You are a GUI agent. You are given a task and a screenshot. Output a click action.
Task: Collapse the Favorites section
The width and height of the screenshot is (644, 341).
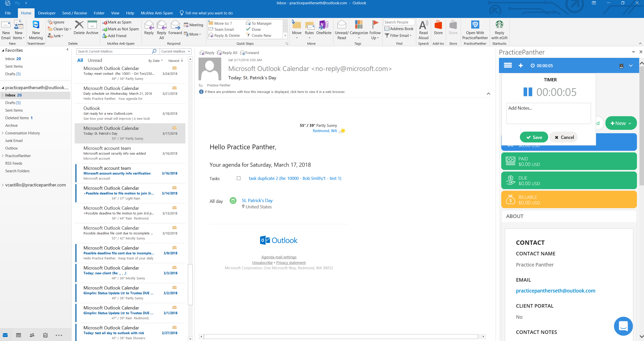pos(3,51)
